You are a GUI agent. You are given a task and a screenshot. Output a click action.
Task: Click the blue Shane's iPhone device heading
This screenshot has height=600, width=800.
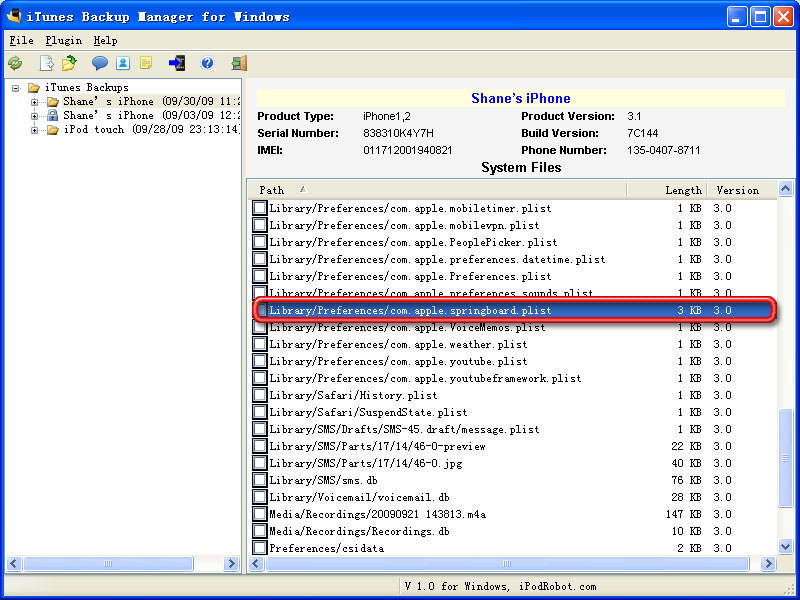coord(520,98)
